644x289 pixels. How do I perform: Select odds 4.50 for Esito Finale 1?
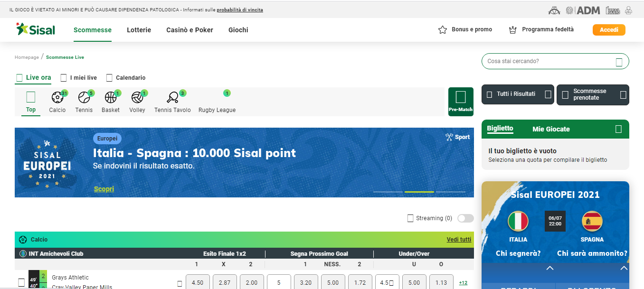[x=197, y=283]
